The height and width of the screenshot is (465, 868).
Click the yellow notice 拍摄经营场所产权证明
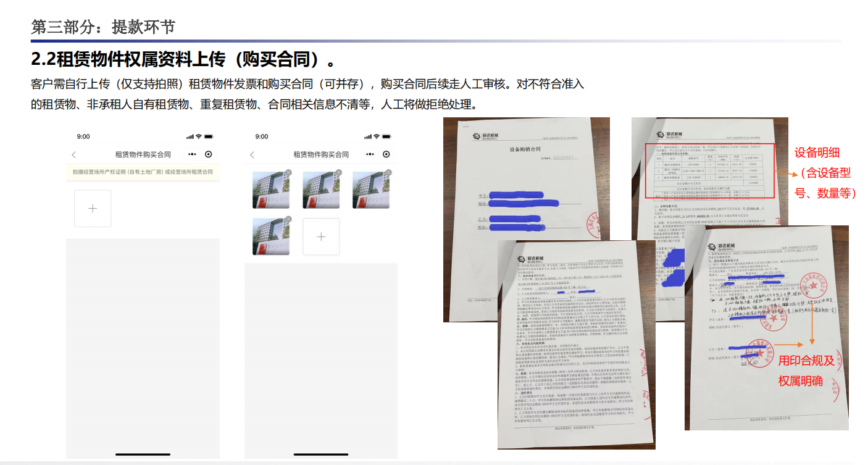[x=143, y=172]
